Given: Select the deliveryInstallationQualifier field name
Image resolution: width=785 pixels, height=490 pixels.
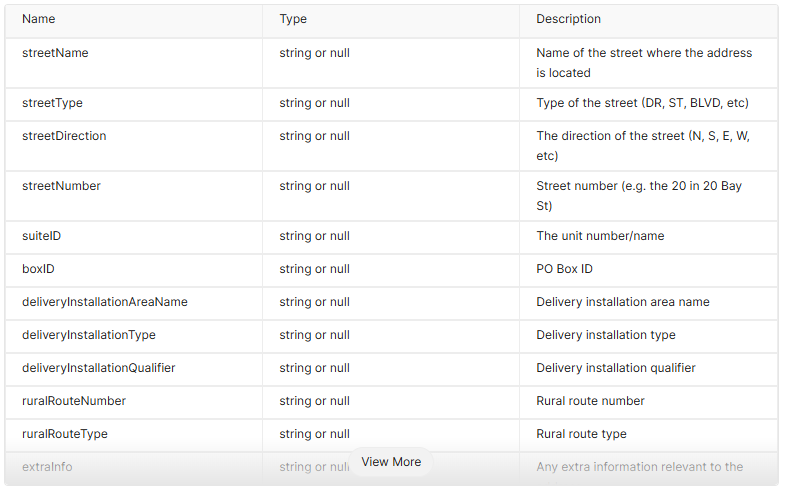Looking at the screenshot, I should (x=99, y=368).
